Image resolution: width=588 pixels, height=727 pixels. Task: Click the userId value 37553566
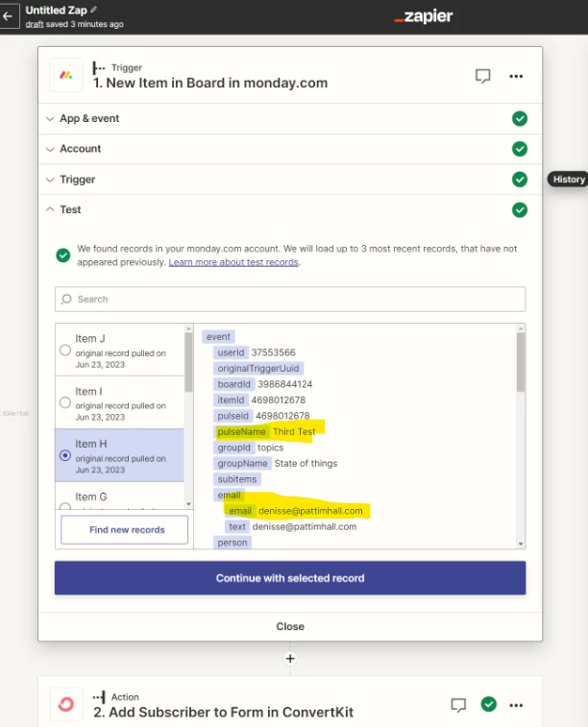(273, 352)
